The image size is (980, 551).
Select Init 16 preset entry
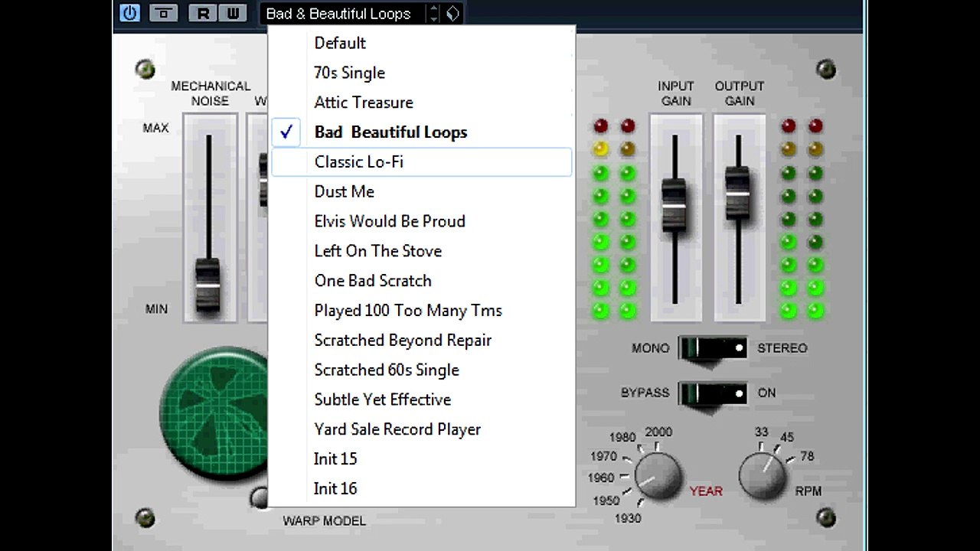421,488
